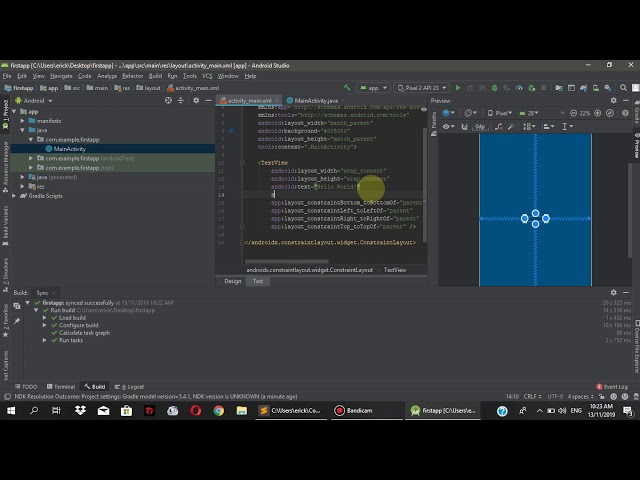Expand the manifests folder

pyautogui.click(x=22, y=121)
